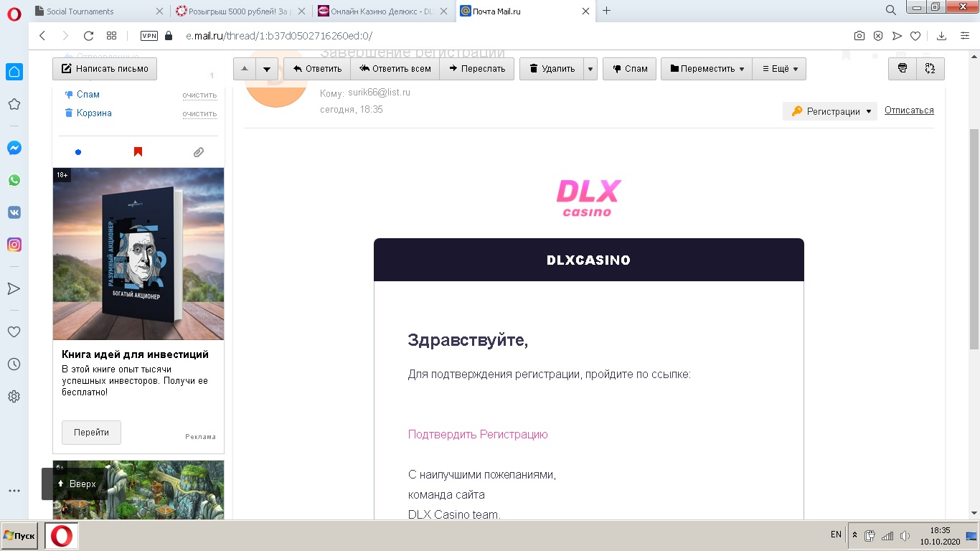The height and width of the screenshot is (551, 980).
Task: Close the Social Tournaments tab
Action: pos(159,11)
